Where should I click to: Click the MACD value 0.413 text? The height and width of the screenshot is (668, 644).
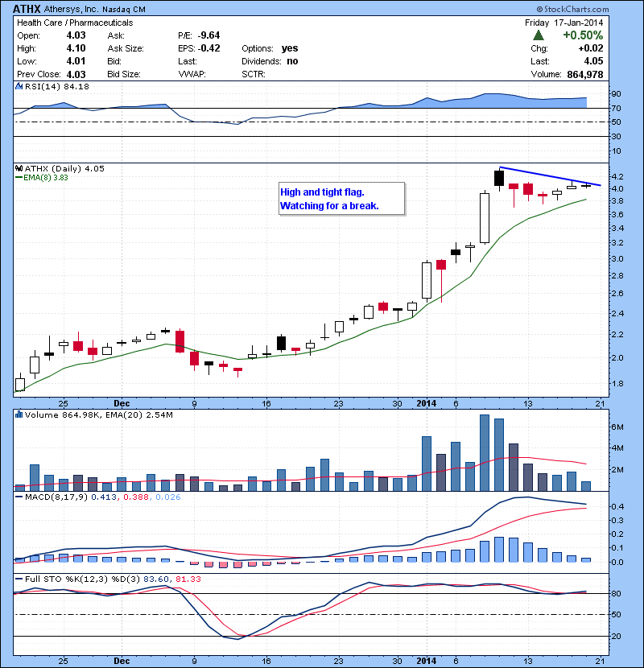tap(104, 497)
